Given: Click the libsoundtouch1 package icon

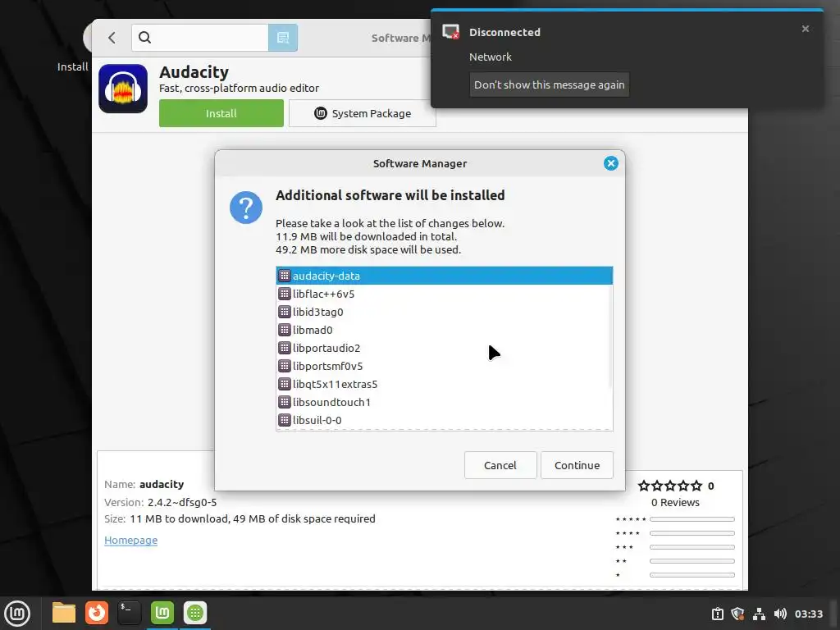Looking at the screenshot, I should click(285, 402).
